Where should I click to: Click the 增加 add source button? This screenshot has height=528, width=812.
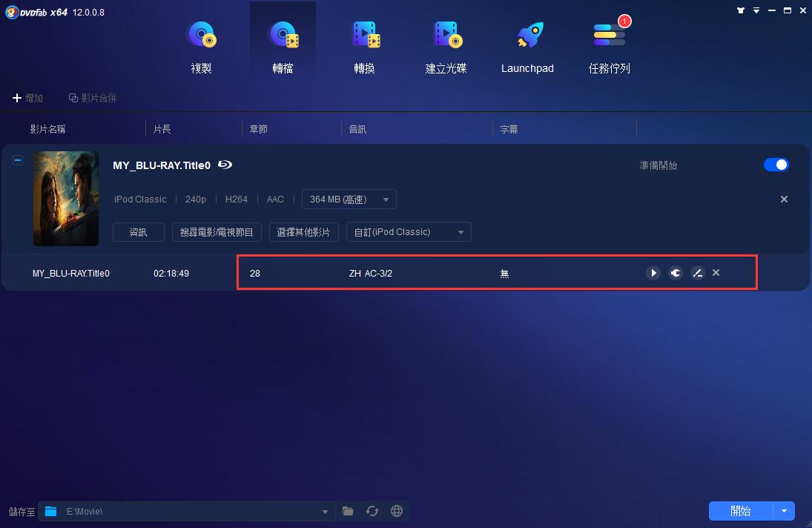[27, 98]
